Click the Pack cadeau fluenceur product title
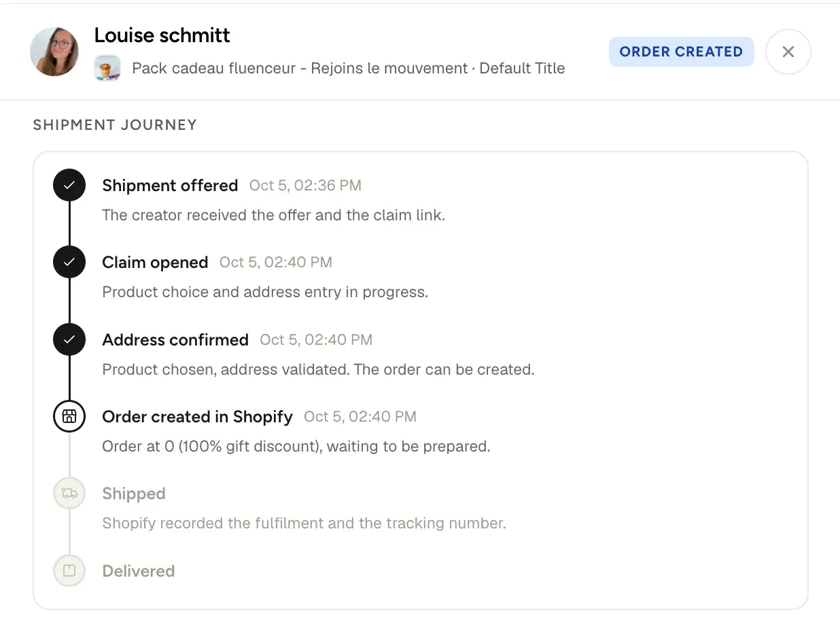Image resolution: width=840 pixels, height=627 pixels. (x=349, y=68)
